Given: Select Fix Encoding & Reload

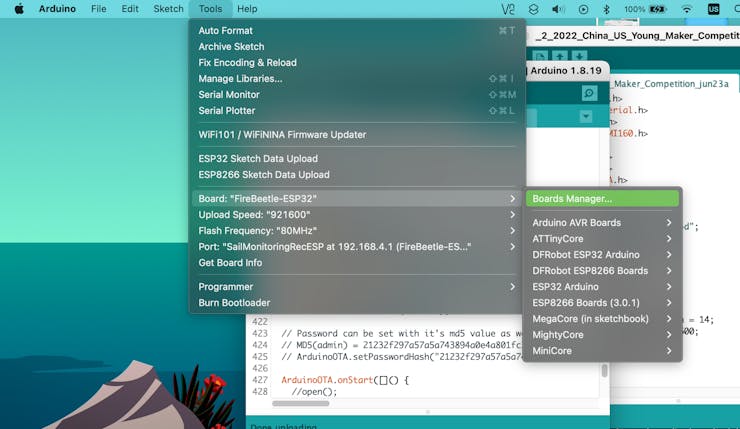Looking at the screenshot, I should (357, 63).
